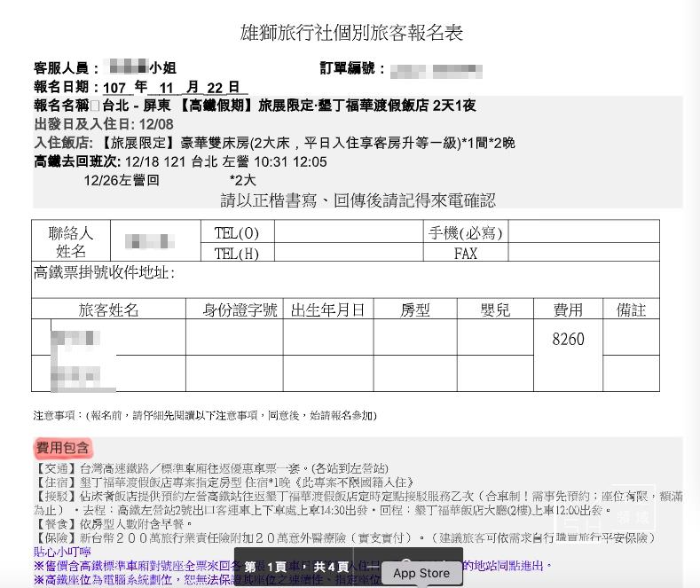Click the 備註 column header

tap(631, 310)
